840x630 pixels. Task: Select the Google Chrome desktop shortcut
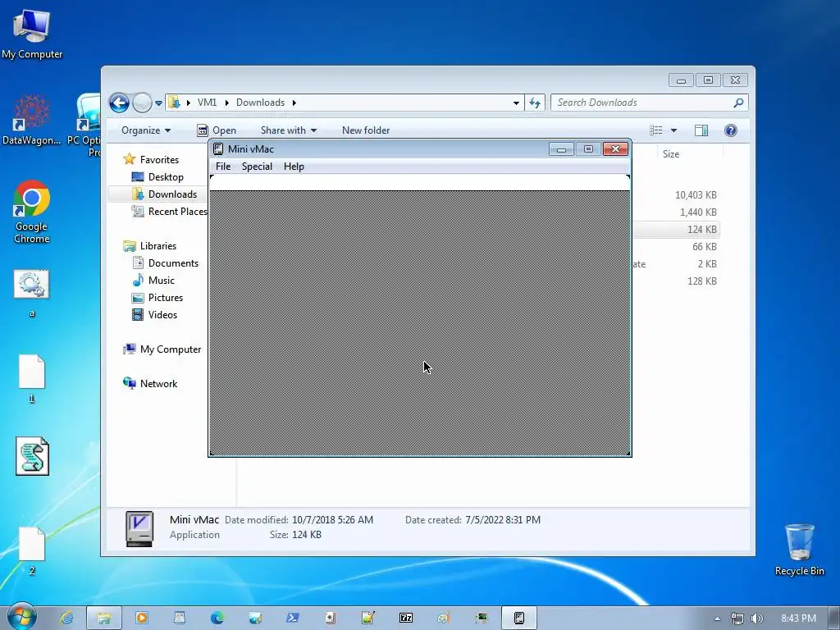point(32,212)
